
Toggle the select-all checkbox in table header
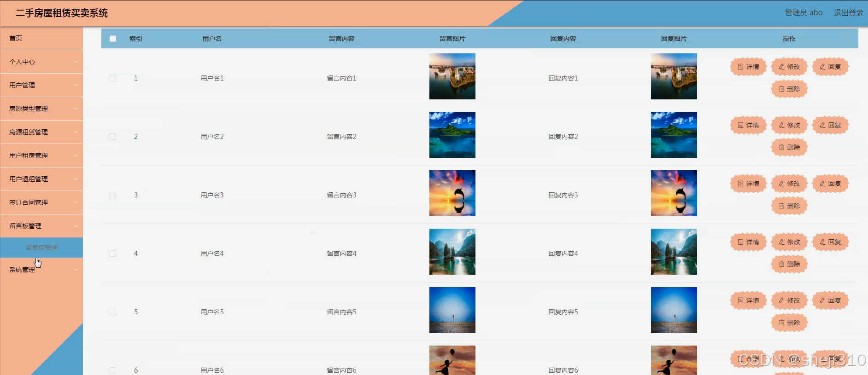click(113, 39)
